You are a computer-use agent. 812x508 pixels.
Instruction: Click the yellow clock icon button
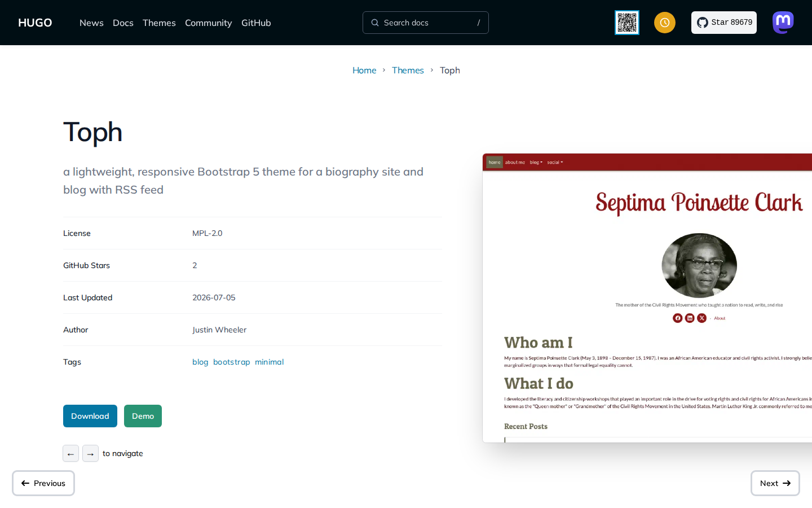[665, 23]
